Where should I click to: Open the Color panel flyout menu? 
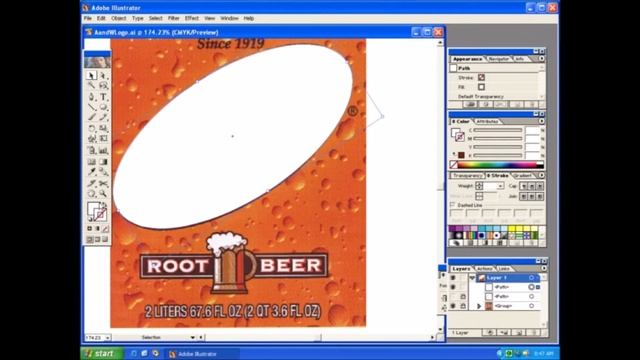click(542, 121)
